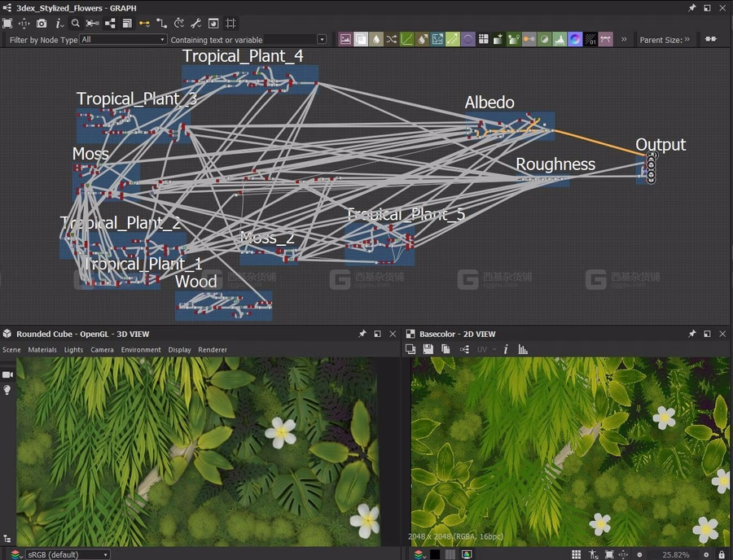Add a Pixel Processor node
This screenshot has height=560, width=733.
(x=590, y=39)
